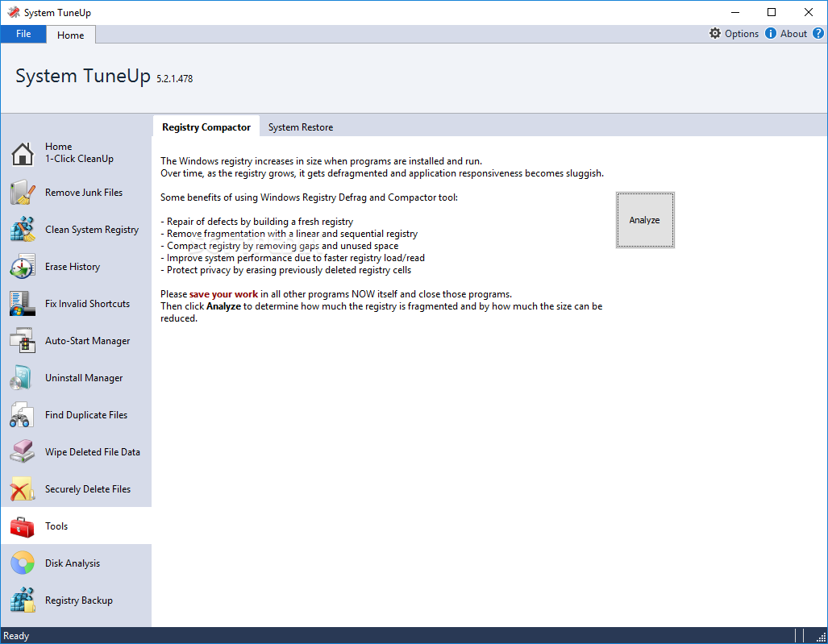The image size is (828, 644).
Task: Click the blue help question mark icon
Action: point(818,33)
